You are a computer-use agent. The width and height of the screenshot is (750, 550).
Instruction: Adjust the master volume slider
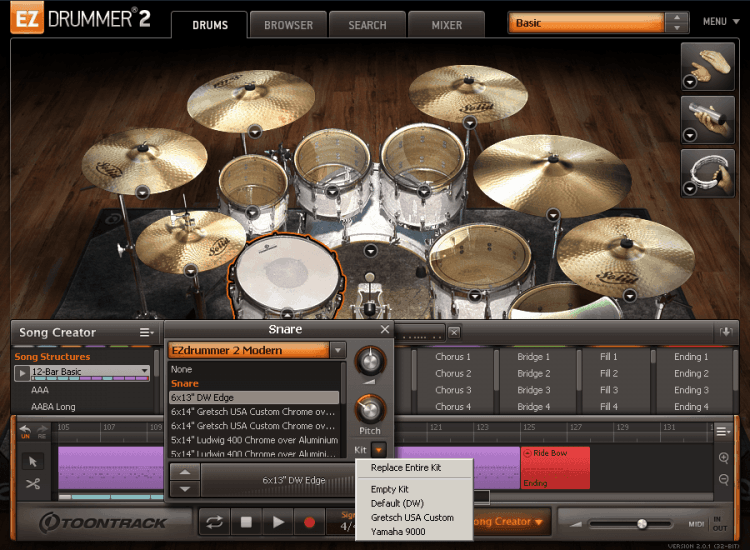click(x=642, y=524)
